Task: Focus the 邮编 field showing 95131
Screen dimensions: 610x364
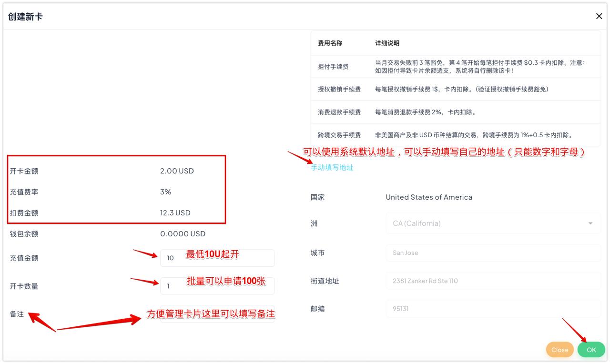Action: pyautogui.click(x=493, y=309)
